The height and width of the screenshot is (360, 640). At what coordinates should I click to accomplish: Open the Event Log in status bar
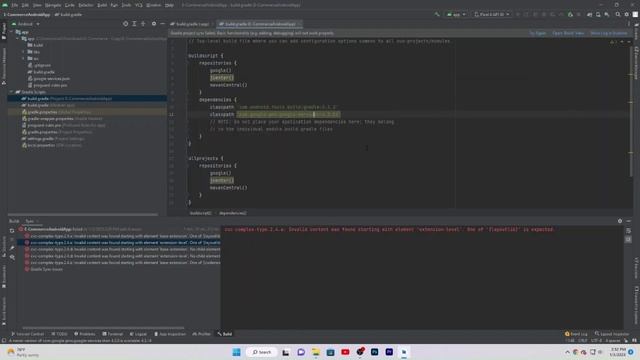click(576, 334)
